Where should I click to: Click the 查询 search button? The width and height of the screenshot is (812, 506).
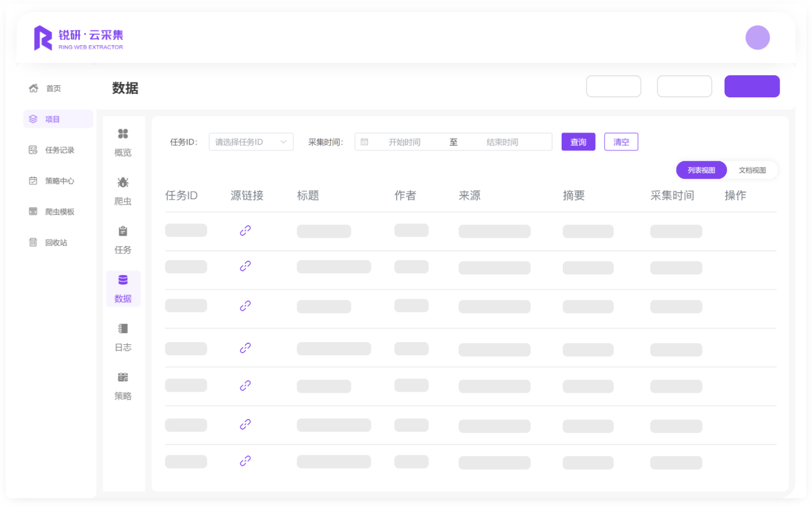coord(578,142)
